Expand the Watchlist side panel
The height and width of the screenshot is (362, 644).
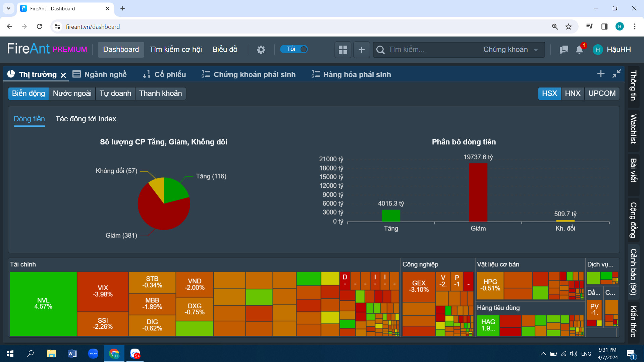pyautogui.click(x=633, y=129)
